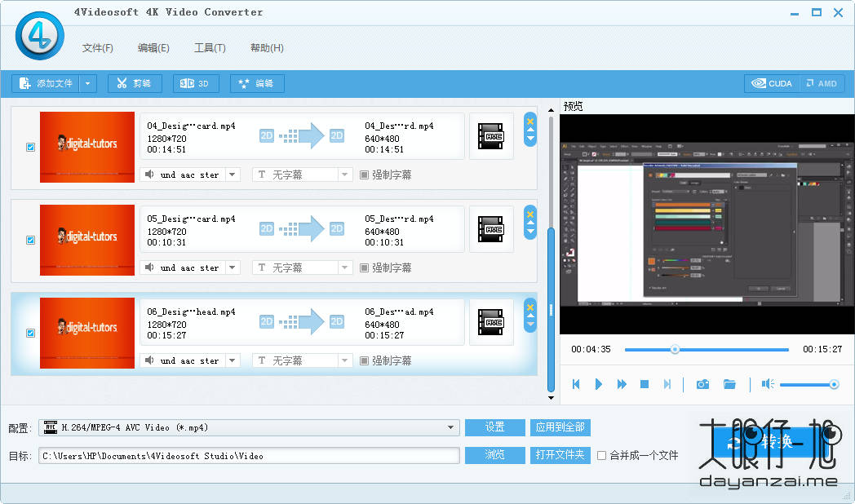
Task: Select the 04_Design digital-tutors thumbnail
Action: 87,147
